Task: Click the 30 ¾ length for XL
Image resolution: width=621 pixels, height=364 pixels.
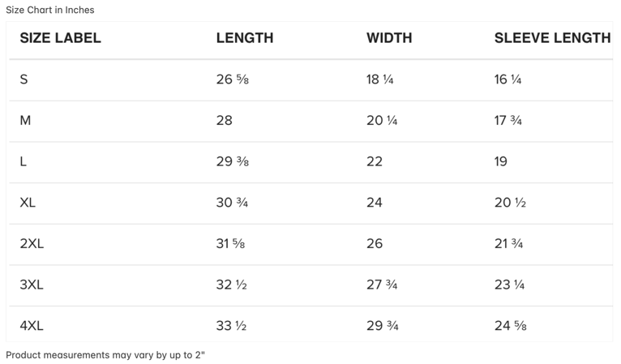Action: click(232, 203)
